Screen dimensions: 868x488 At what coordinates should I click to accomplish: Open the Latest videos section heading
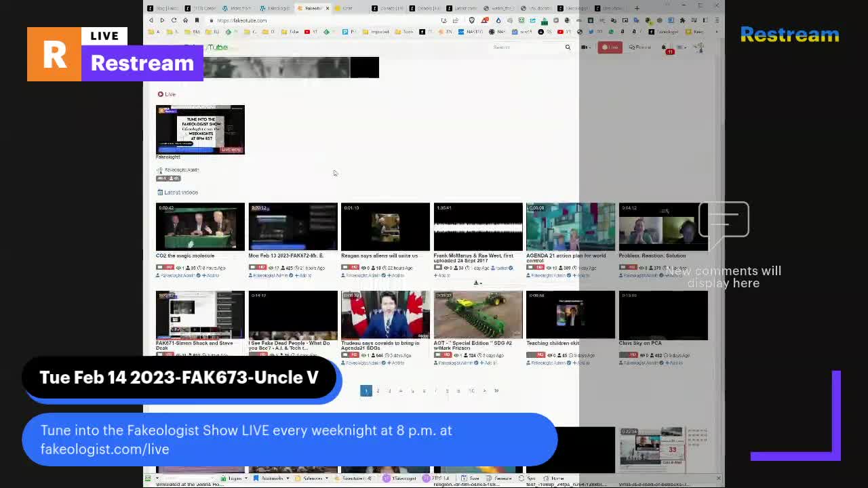(178, 192)
